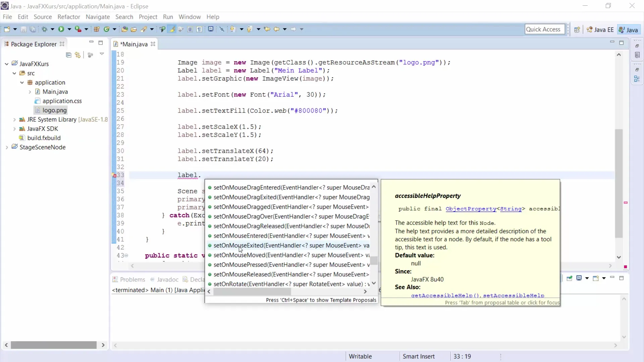Click the proposal list vertical scrollbar thumb
This screenshot has width=644, height=362.
click(374, 260)
